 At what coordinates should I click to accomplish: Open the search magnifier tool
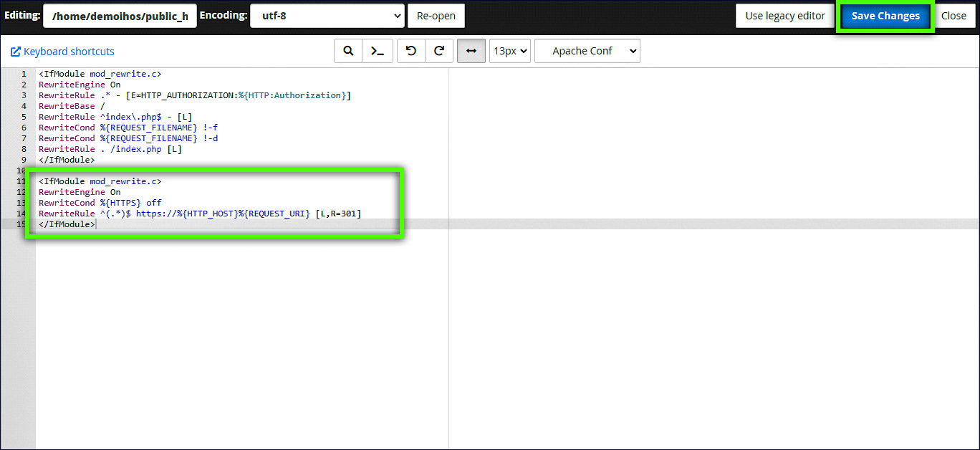point(348,51)
